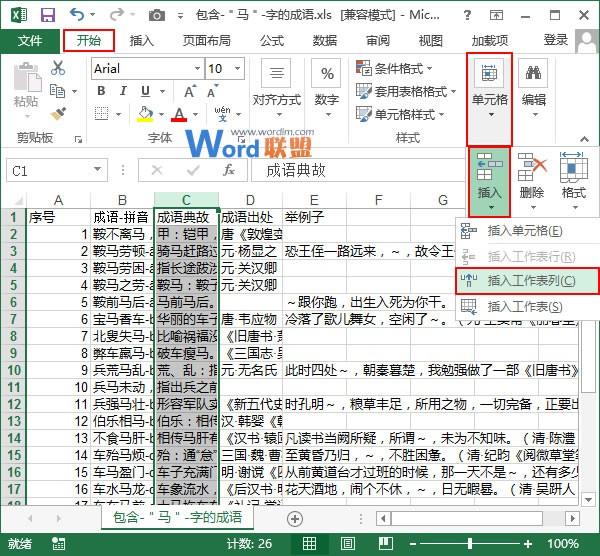
Task: Switch to the 数据 data tab
Action: 325,41
